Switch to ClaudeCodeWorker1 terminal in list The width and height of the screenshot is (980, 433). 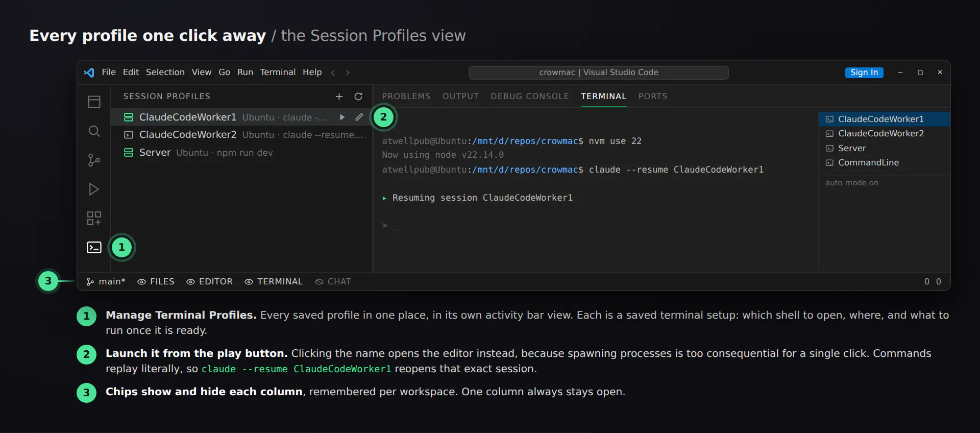click(x=885, y=119)
